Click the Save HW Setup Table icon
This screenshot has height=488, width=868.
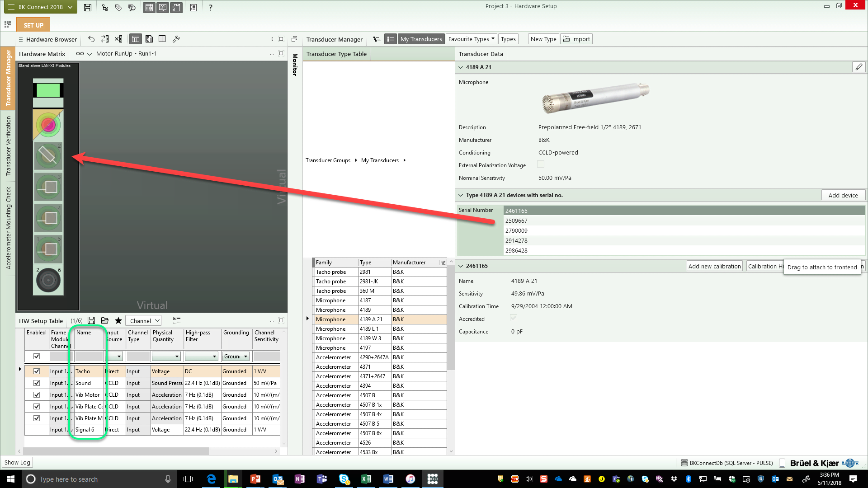pos(91,320)
